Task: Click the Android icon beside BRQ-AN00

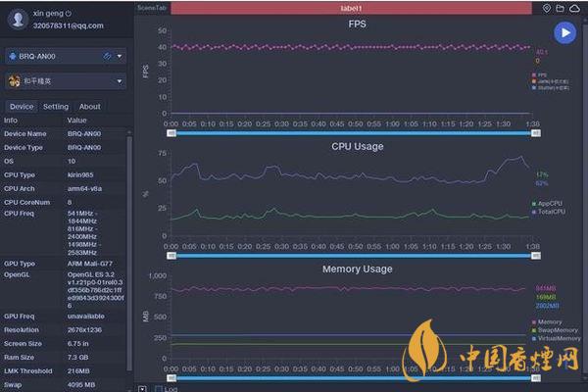Action: click(15, 56)
